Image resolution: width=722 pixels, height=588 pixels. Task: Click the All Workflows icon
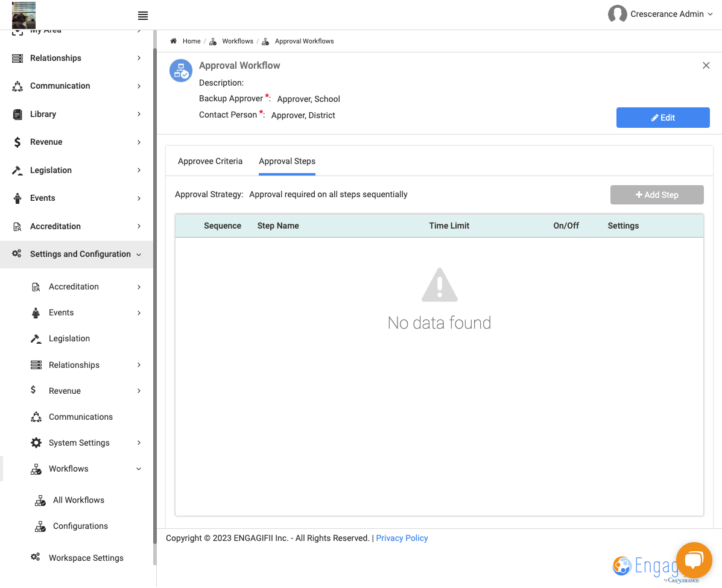[40, 501]
